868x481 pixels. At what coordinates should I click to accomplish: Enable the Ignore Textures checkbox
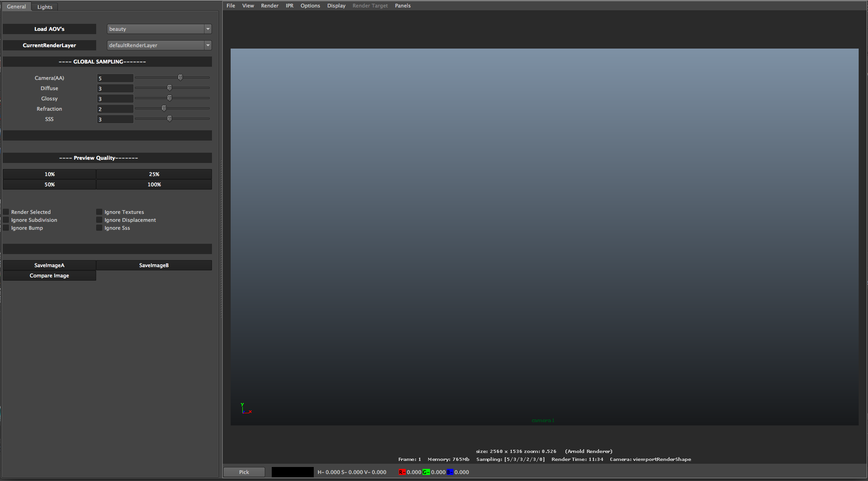[99, 212]
